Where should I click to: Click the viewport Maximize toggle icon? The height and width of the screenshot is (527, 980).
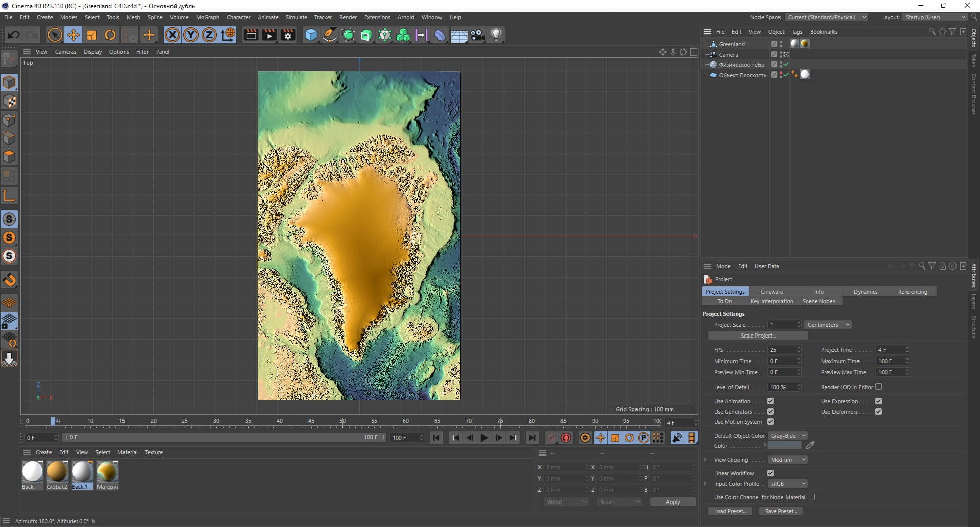[x=694, y=52]
